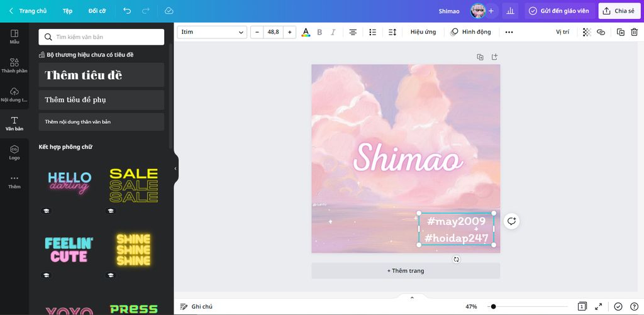Duplicate element with toolbar copy icon
This screenshot has height=315, width=644.
pyautogui.click(x=621, y=32)
